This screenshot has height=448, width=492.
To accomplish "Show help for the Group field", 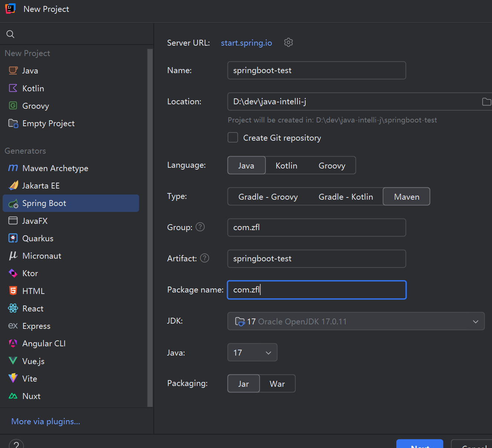I will pyautogui.click(x=200, y=227).
